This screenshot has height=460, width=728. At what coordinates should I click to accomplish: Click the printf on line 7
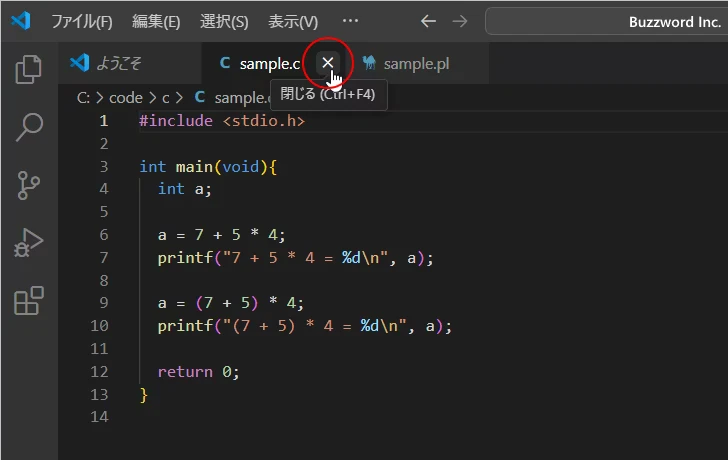tap(185, 258)
